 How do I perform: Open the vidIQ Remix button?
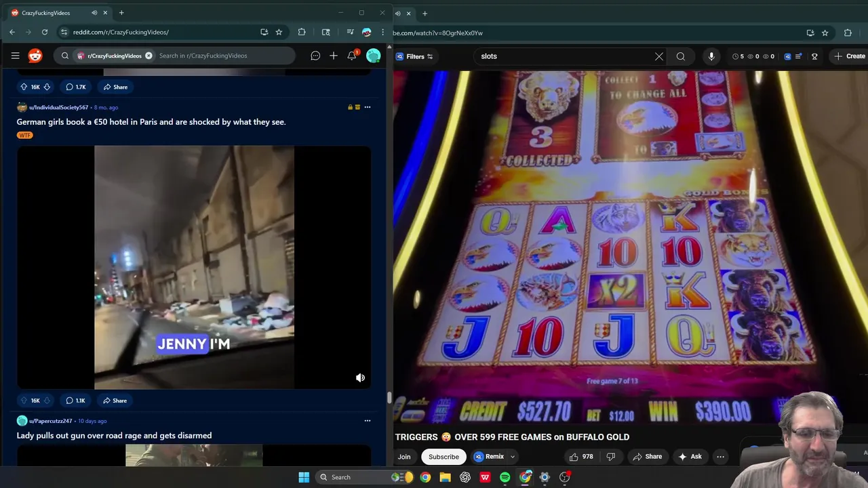coord(490,457)
